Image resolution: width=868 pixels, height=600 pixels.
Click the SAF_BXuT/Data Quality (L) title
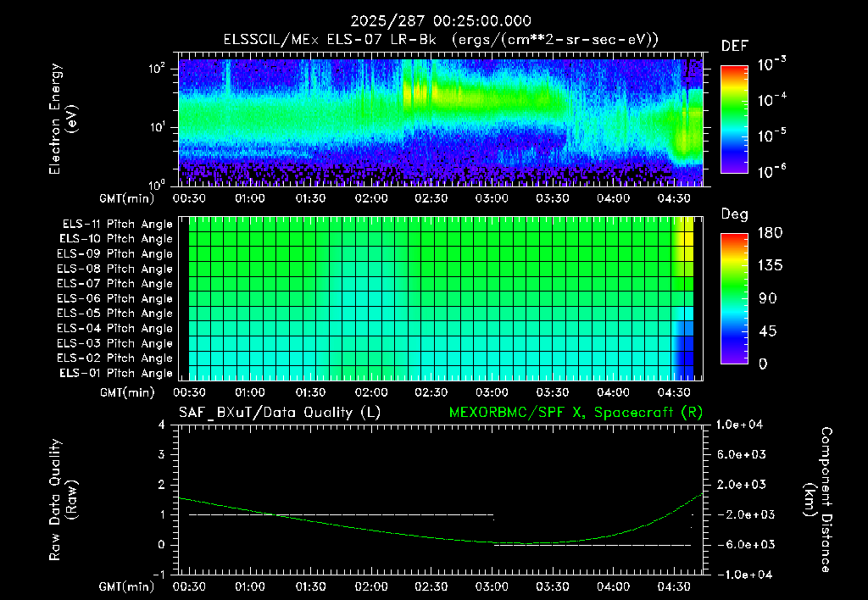click(280, 413)
